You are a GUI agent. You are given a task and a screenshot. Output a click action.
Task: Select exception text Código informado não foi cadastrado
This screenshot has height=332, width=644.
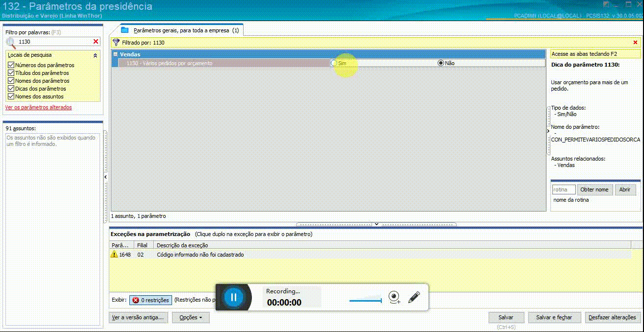tap(200, 255)
